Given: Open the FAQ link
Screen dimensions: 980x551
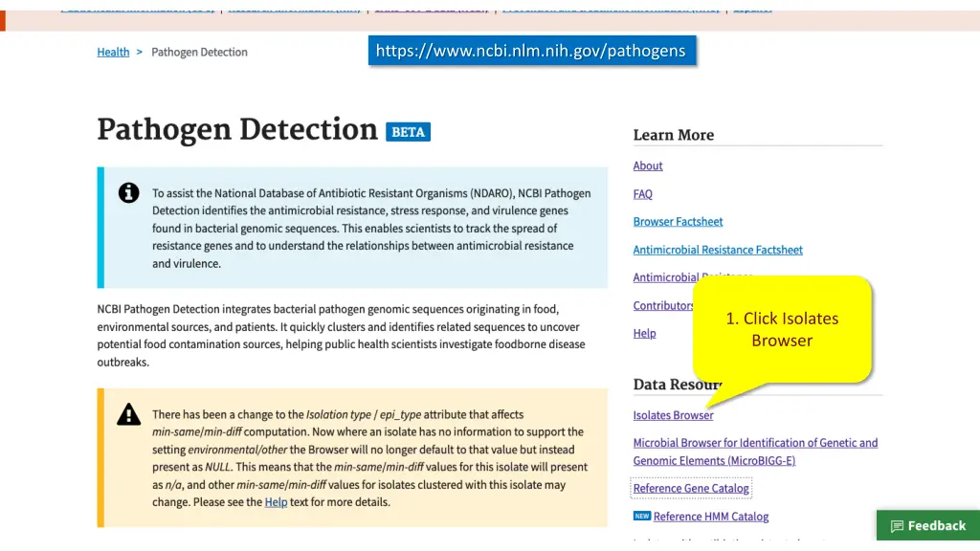Looking at the screenshot, I should (642, 193).
